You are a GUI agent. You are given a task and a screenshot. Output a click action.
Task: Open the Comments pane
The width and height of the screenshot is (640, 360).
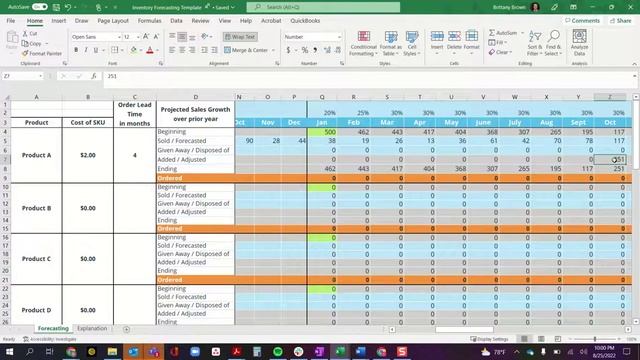(582, 20)
